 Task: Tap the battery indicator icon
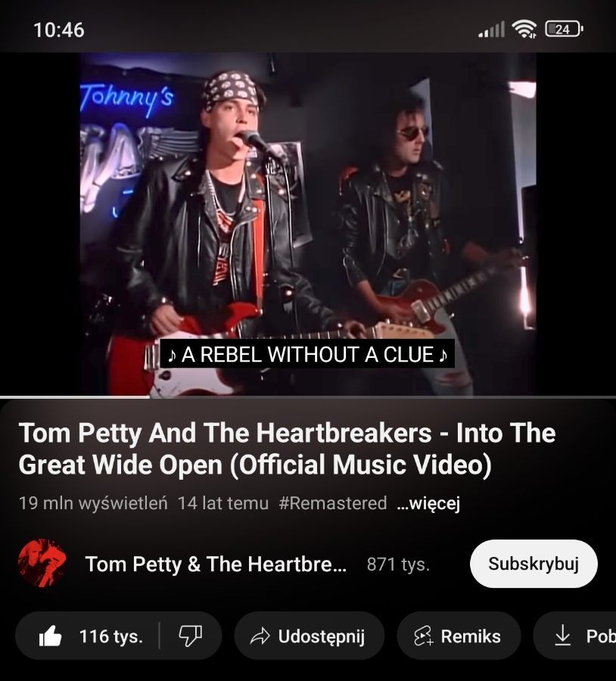tap(564, 30)
